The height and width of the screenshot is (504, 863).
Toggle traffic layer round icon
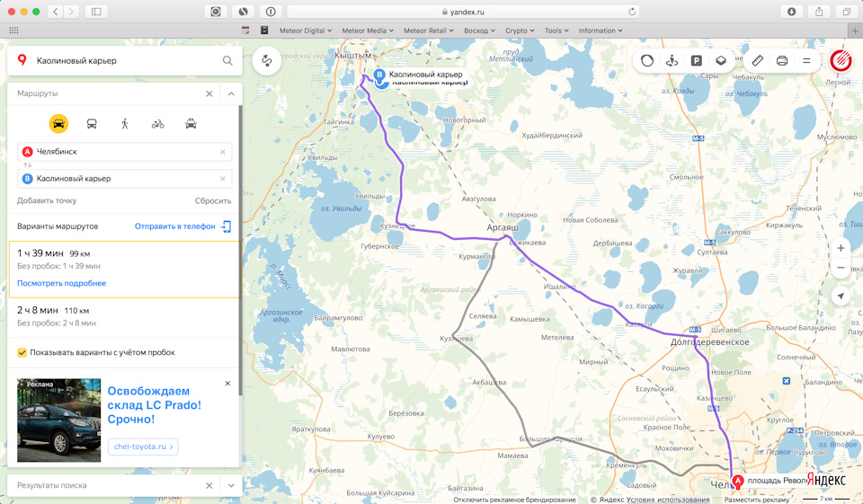point(647,60)
